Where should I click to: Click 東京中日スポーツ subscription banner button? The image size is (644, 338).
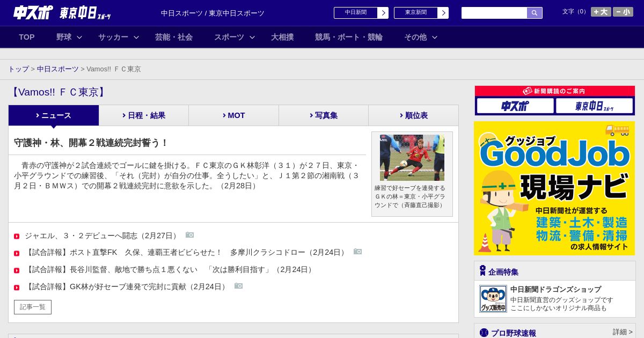[594, 106]
